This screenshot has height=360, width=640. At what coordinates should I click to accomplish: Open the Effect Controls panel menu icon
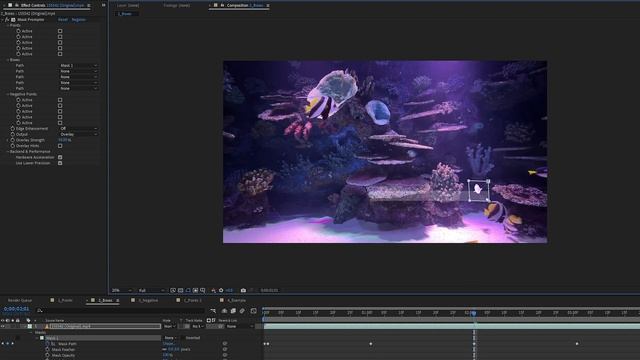tap(89, 5)
